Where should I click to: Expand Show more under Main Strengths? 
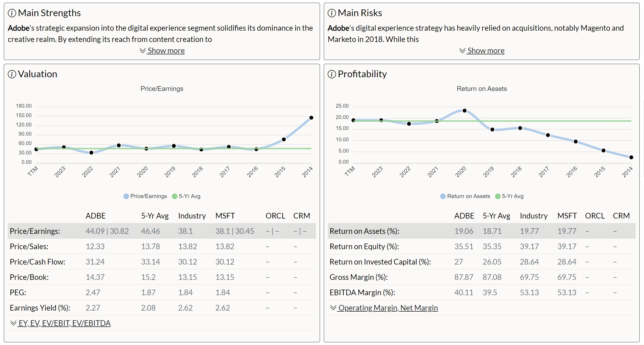[x=162, y=51]
